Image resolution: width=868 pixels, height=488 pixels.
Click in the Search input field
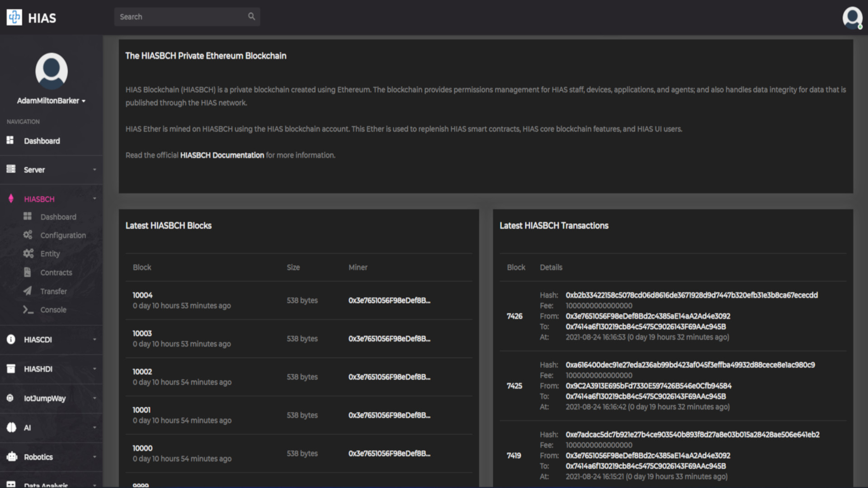coord(187,17)
